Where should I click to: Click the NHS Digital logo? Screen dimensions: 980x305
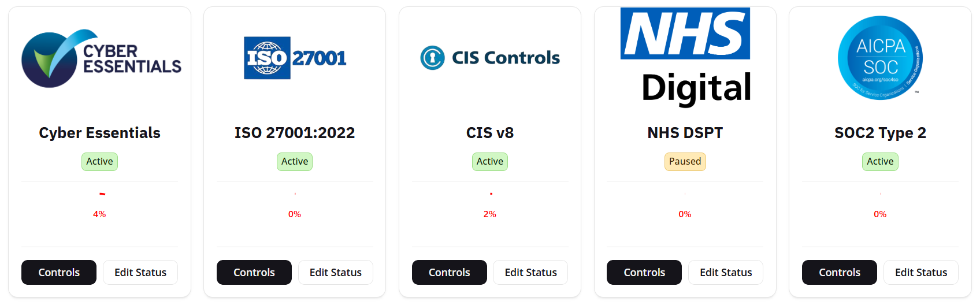click(x=685, y=58)
